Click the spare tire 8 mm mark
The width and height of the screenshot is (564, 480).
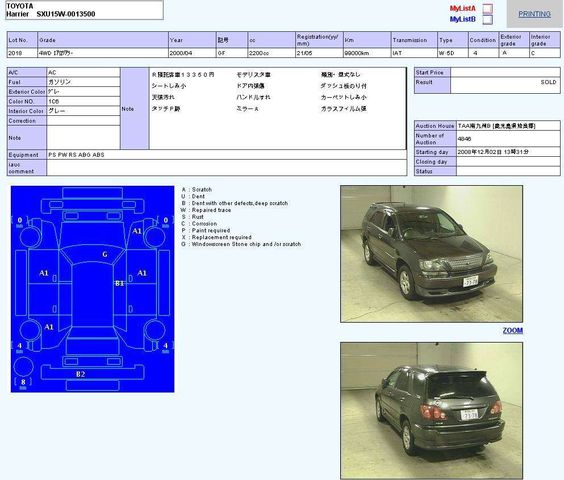(23, 382)
